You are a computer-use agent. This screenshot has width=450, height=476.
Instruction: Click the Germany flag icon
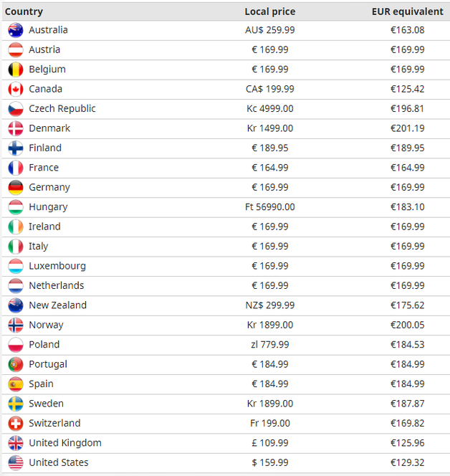(x=16, y=187)
